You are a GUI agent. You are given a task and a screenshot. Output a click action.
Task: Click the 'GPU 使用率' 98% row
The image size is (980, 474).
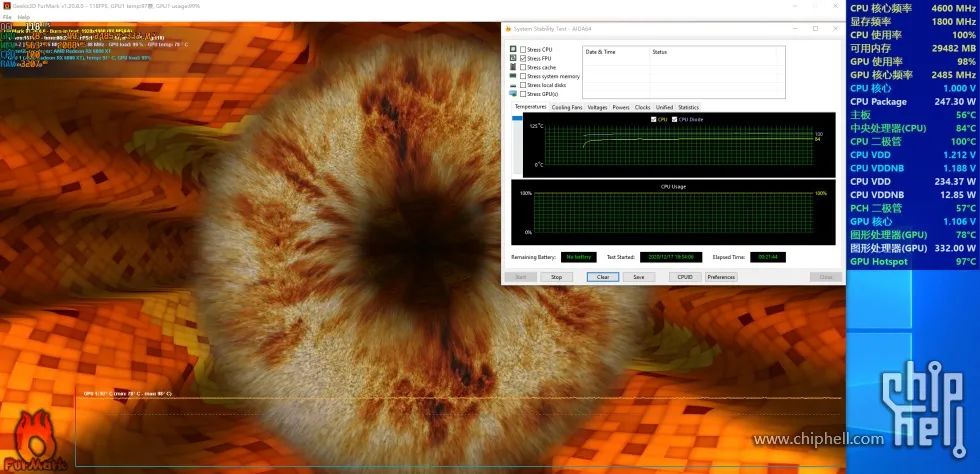click(x=912, y=61)
